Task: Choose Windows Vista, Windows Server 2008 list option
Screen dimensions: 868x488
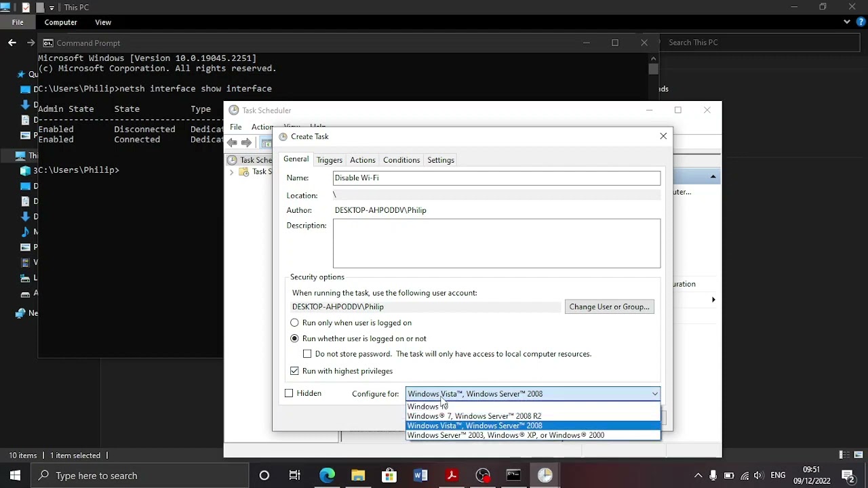Action: (x=533, y=426)
